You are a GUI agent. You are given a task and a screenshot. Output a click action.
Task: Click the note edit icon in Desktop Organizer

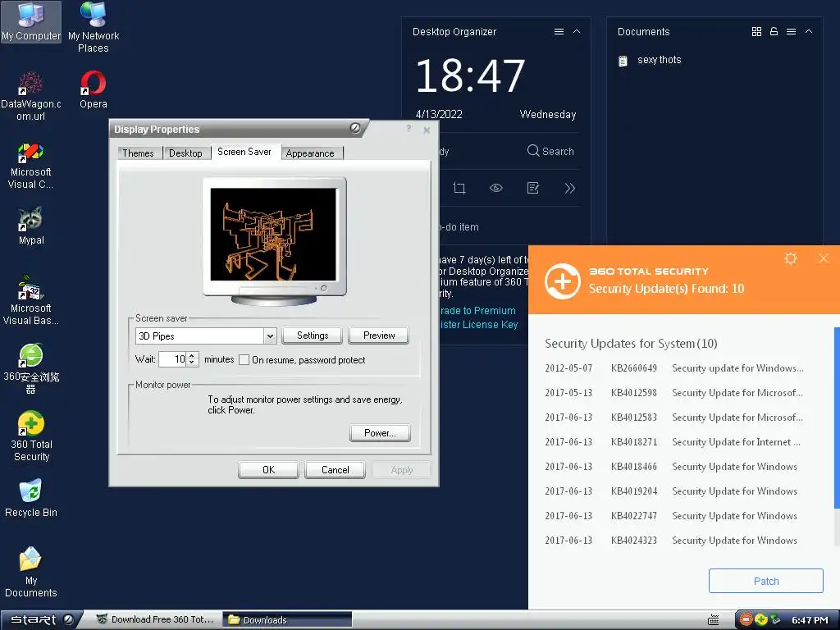(533, 188)
